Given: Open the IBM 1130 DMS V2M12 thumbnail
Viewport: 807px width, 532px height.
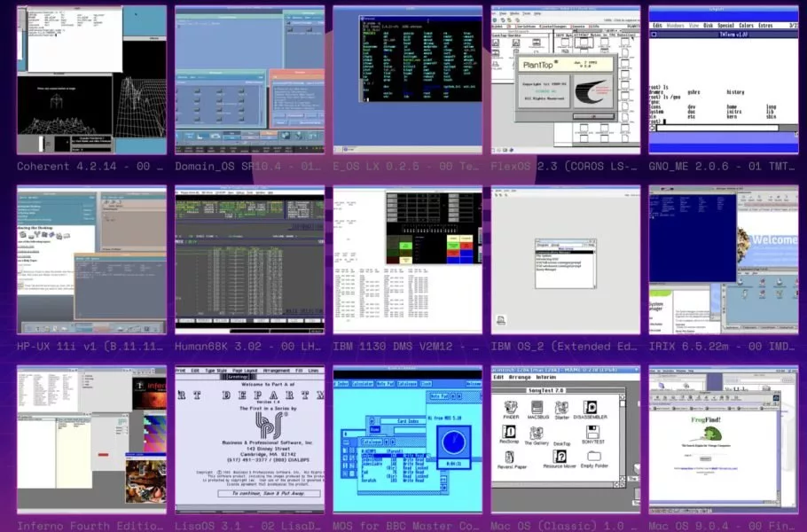Looking at the screenshot, I should [x=408, y=260].
